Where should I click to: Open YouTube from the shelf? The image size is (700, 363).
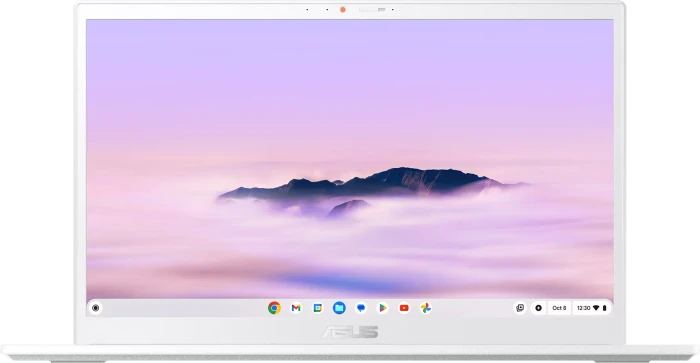(x=404, y=308)
